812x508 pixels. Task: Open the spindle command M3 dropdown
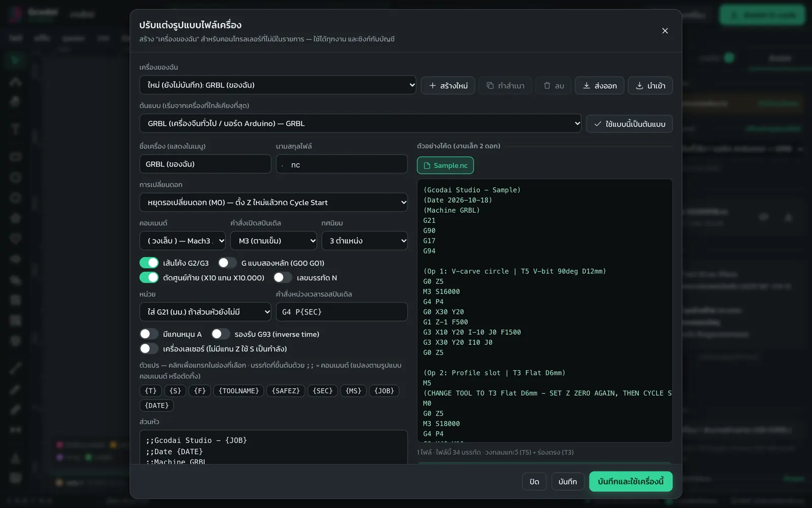click(274, 241)
